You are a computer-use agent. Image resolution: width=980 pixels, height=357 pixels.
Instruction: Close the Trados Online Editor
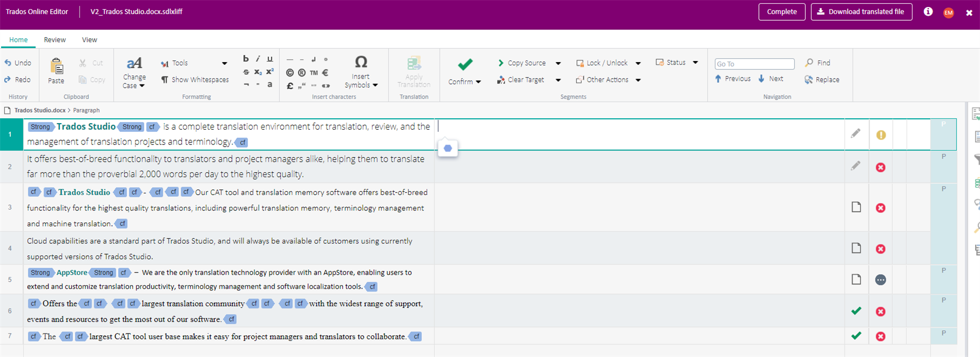pyautogui.click(x=969, y=13)
